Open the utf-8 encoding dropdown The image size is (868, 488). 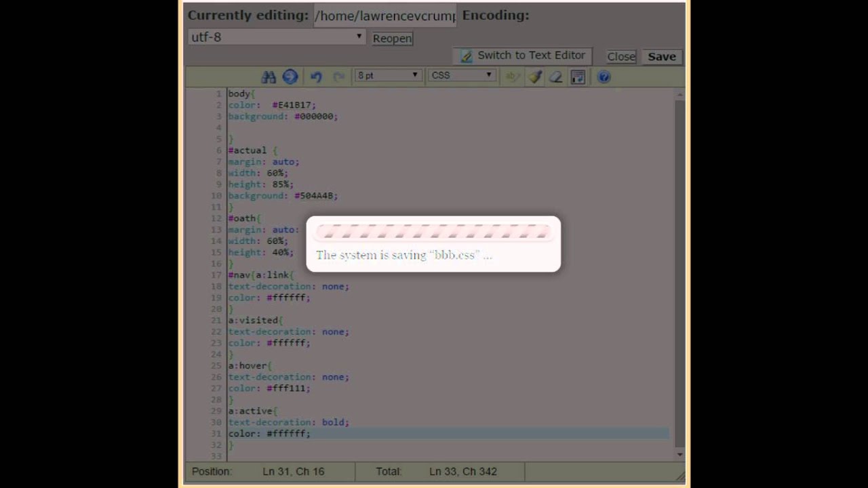pyautogui.click(x=277, y=37)
